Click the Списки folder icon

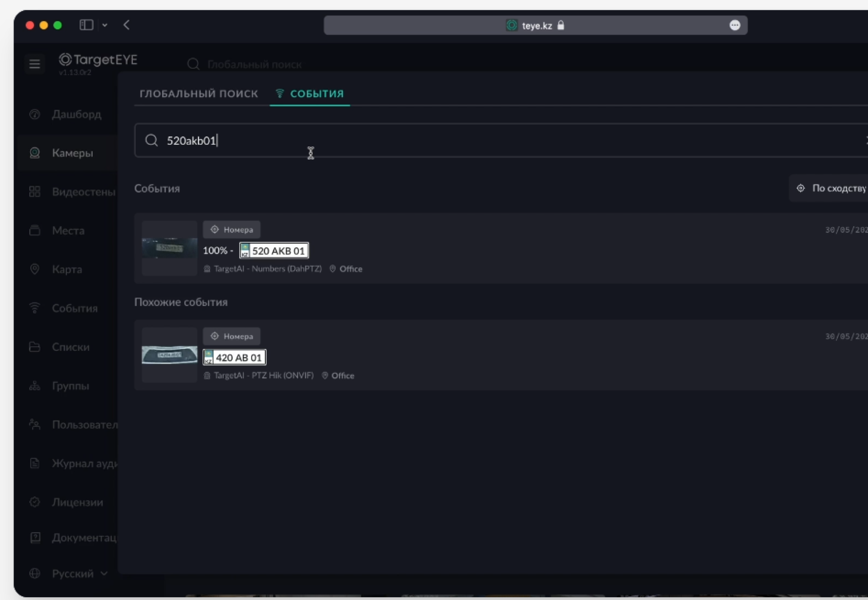click(x=35, y=347)
